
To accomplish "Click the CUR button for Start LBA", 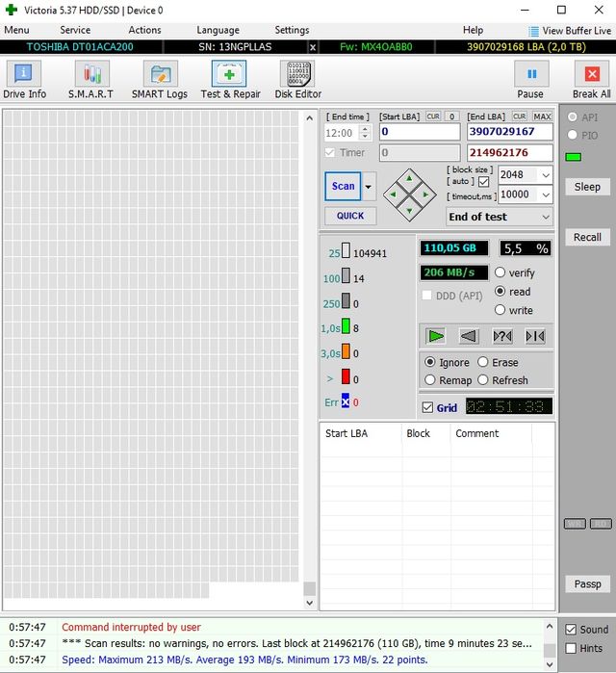I will pos(433,116).
